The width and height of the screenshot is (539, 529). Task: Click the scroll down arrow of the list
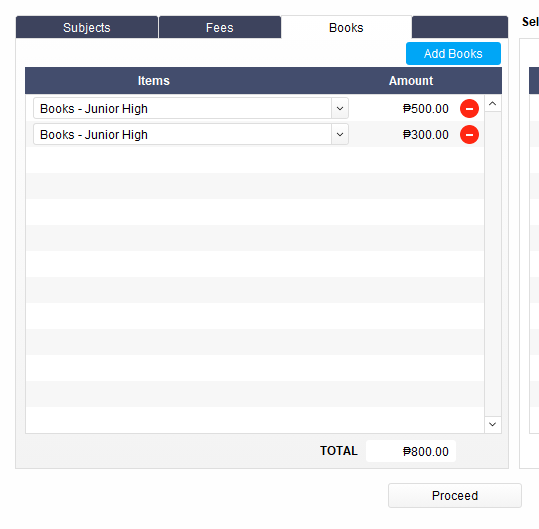[x=493, y=424]
